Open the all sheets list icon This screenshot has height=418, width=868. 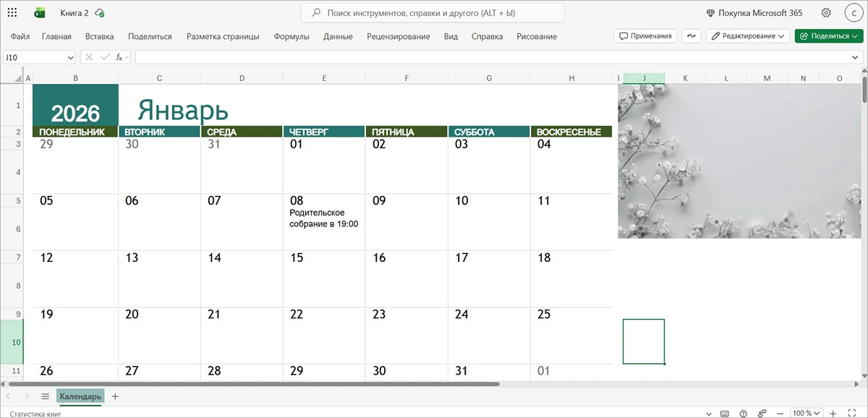pyautogui.click(x=45, y=396)
